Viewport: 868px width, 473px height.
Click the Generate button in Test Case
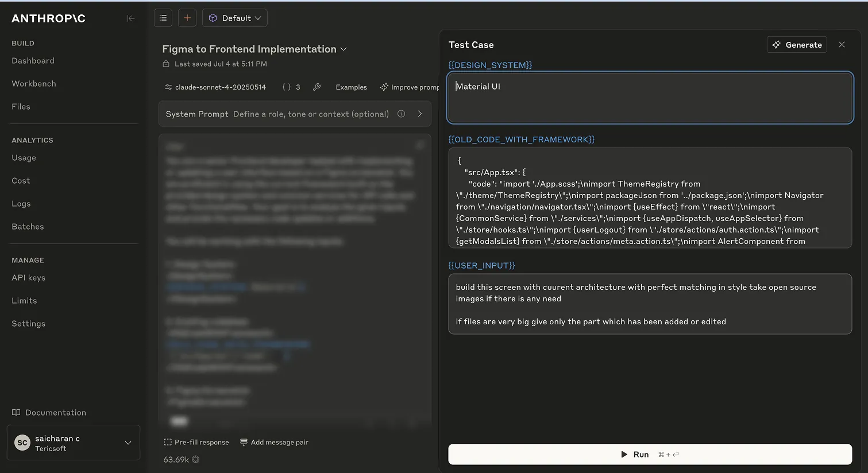797,45
